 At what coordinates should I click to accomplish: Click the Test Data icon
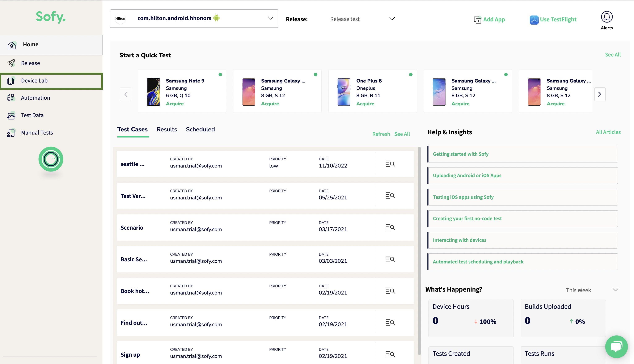(x=11, y=115)
